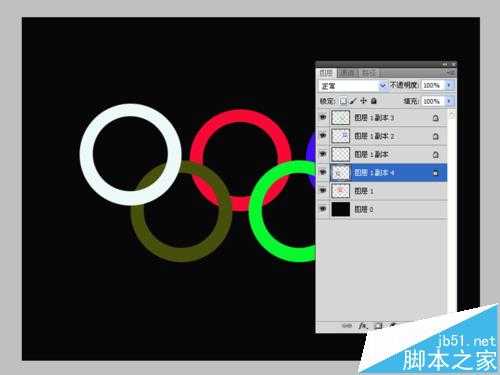Viewport: 500px width, 375px height.
Task: Click lock icon on layer 图层 1 副本
Action: click(435, 154)
